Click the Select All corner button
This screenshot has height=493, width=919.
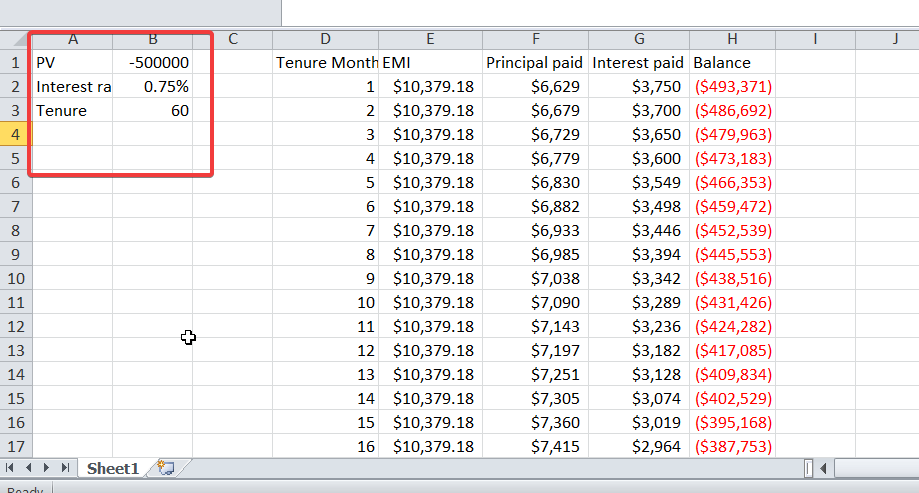[x=16, y=39]
